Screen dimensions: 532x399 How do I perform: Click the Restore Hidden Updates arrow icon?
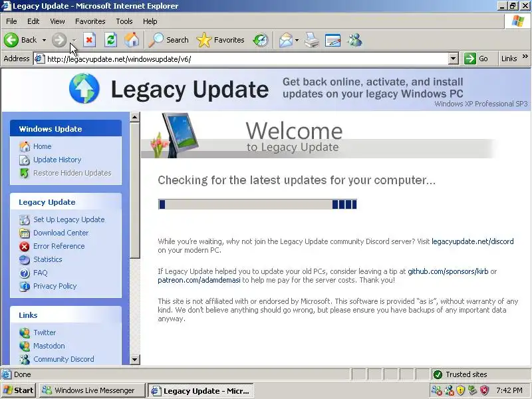[25, 173]
